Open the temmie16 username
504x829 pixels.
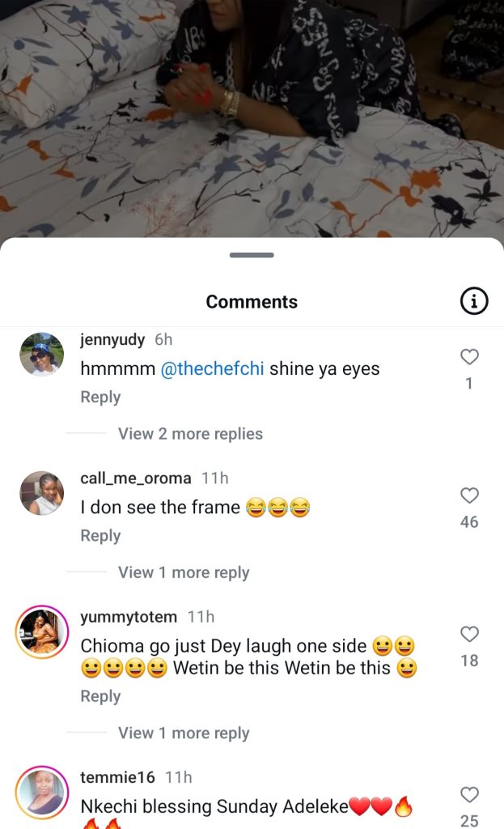117,777
